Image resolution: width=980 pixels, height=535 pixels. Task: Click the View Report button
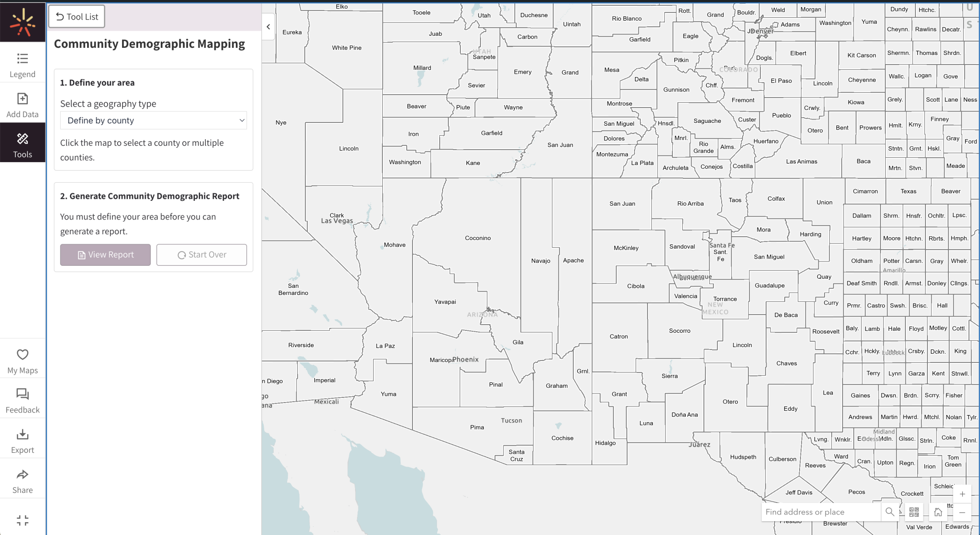[x=105, y=254]
